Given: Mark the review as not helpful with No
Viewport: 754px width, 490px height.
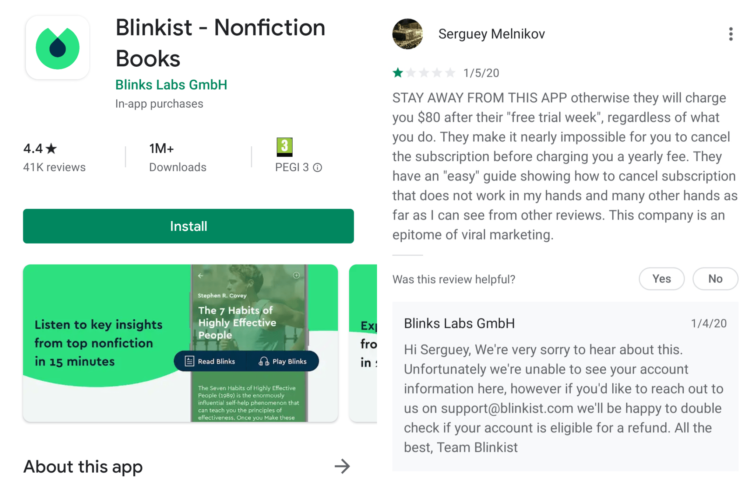Looking at the screenshot, I should 715,279.
